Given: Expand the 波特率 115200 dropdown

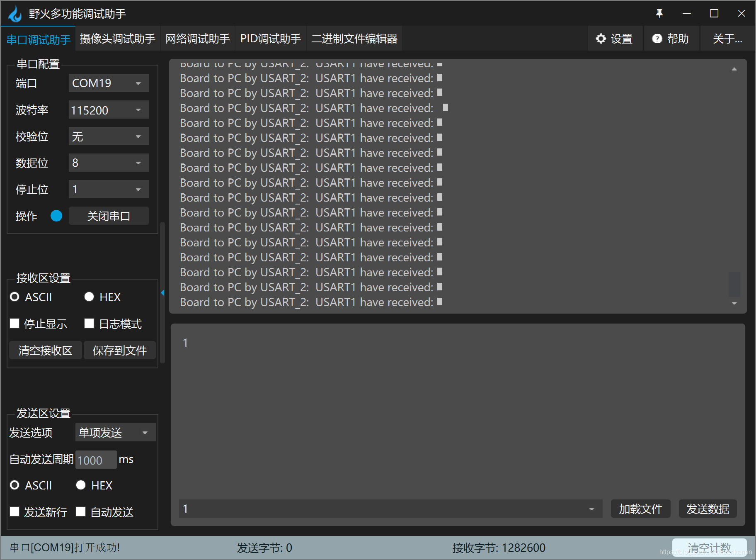Looking at the screenshot, I should [x=109, y=110].
